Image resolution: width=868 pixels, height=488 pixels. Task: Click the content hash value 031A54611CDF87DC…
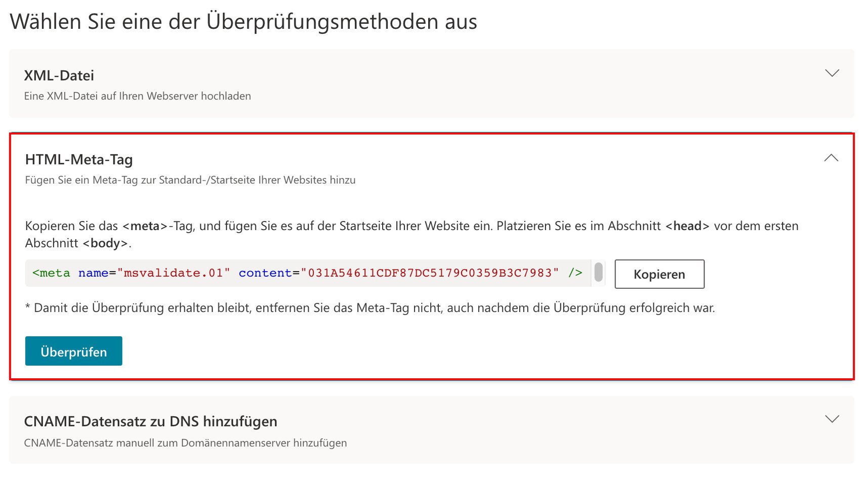430,273
